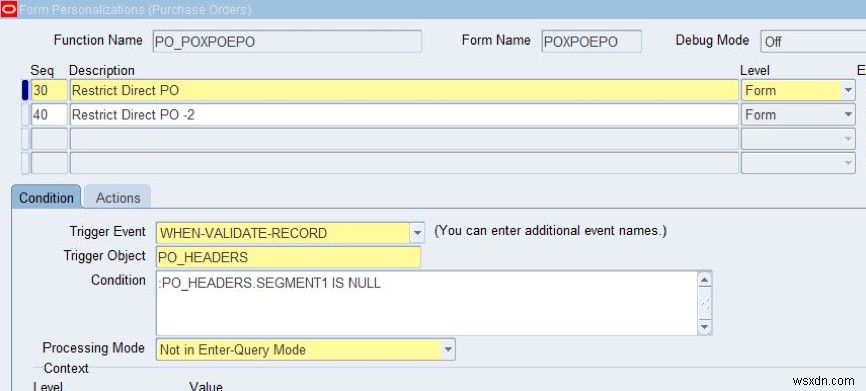Click the Condition text area with SEGMENT1 IS NULL

pyautogui.click(x=426, y=303)
